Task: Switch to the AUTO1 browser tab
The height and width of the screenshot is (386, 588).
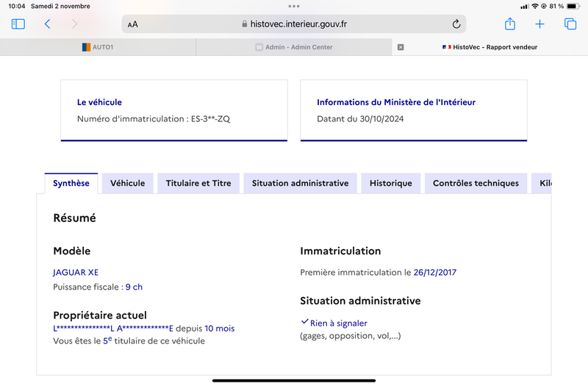Action: click(x=98, y=47)
